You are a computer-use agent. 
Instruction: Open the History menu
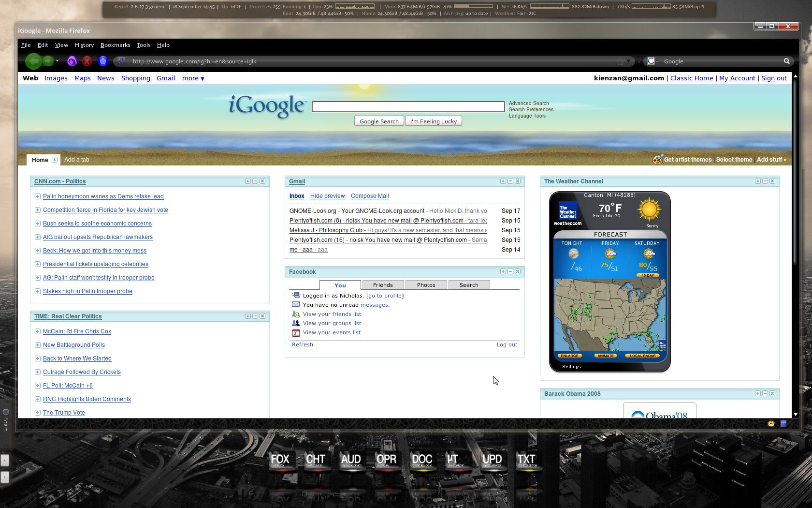tap(84, 45)
